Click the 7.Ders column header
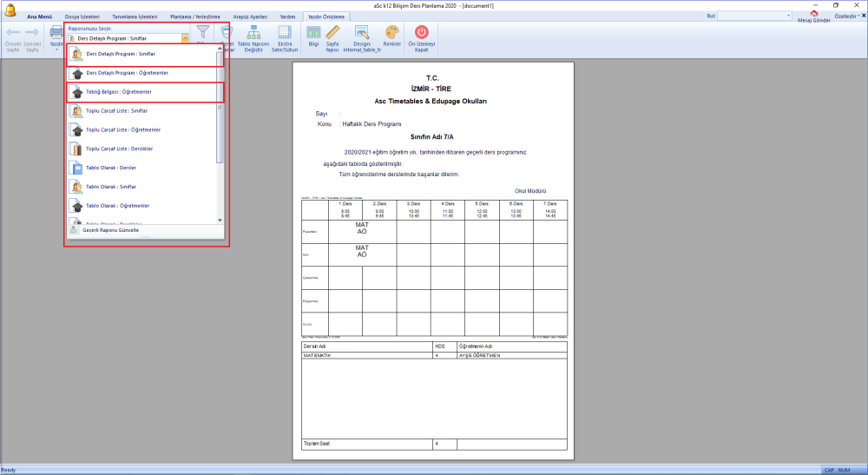This screenshot has width=868, height=475. click(x=550, y=210)
